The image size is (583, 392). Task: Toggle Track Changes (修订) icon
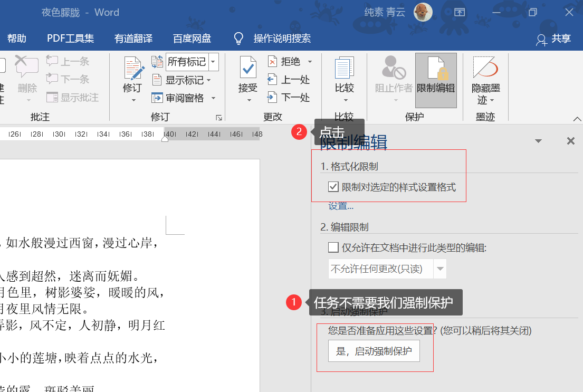133,68
